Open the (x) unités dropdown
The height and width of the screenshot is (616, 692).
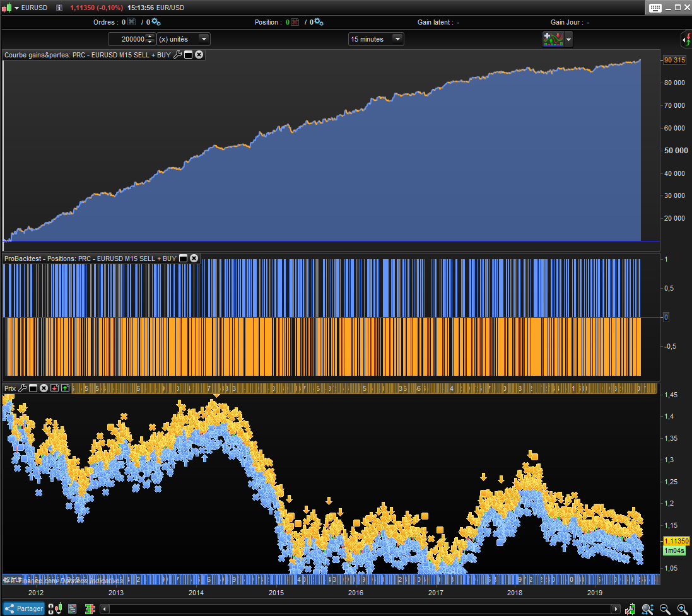click(x=203, y=39)
